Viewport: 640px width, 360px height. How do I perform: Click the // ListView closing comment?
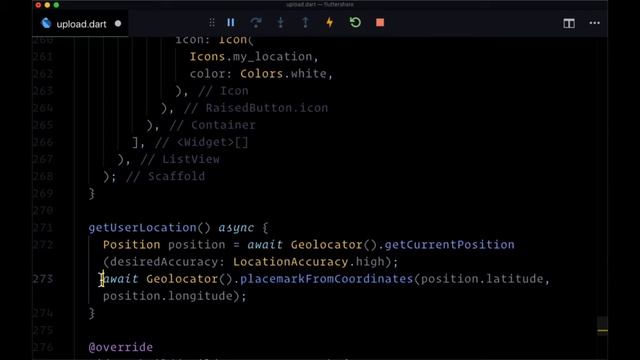[x=180, y=159]
